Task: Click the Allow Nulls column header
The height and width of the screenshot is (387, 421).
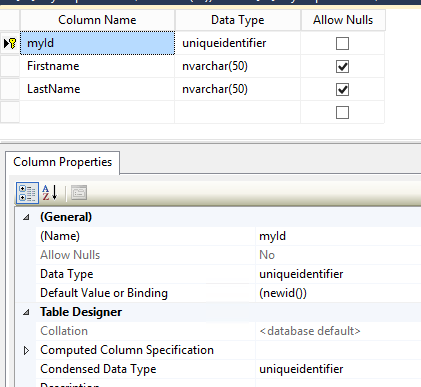Action: coord(343,20)
